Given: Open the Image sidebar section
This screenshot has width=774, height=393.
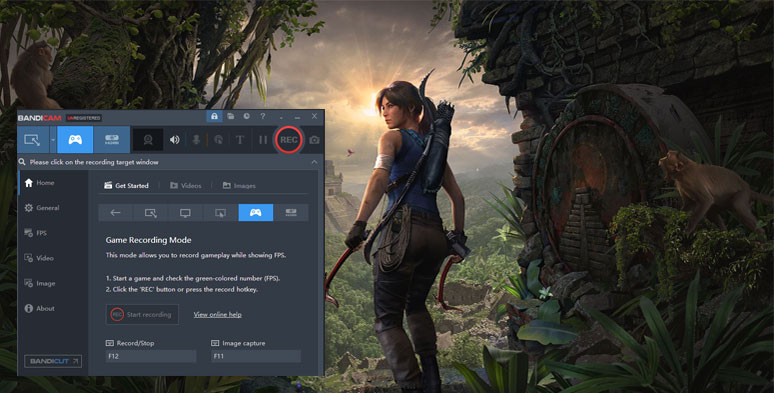Looking at the screenshot, I should tap(39, 283).
